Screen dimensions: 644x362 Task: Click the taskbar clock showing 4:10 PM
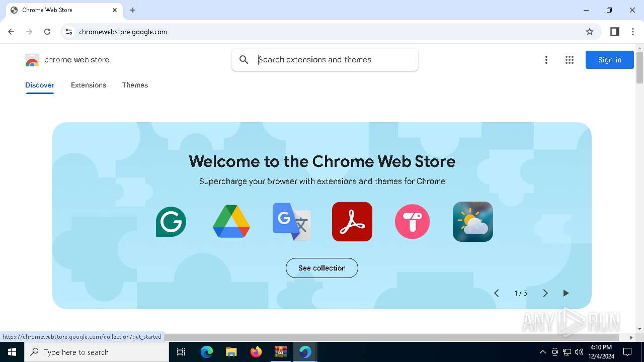[601, 352]
